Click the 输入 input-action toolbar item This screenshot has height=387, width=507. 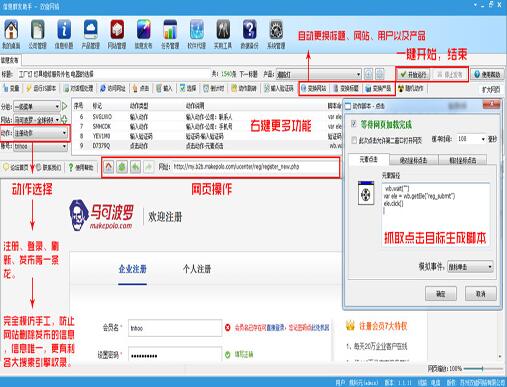pyautogui.click(x=164, y=88)
